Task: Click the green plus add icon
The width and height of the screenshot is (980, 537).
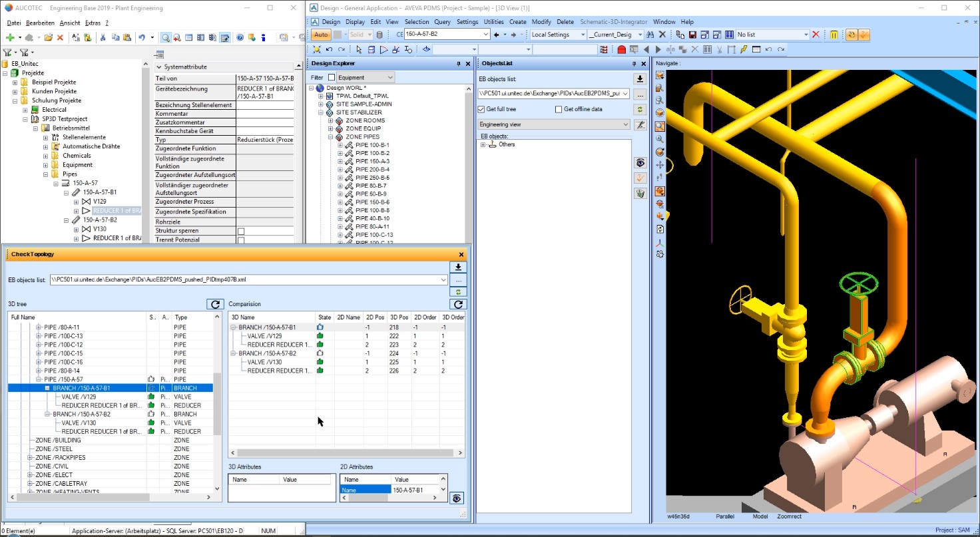Action: (10, 38)
